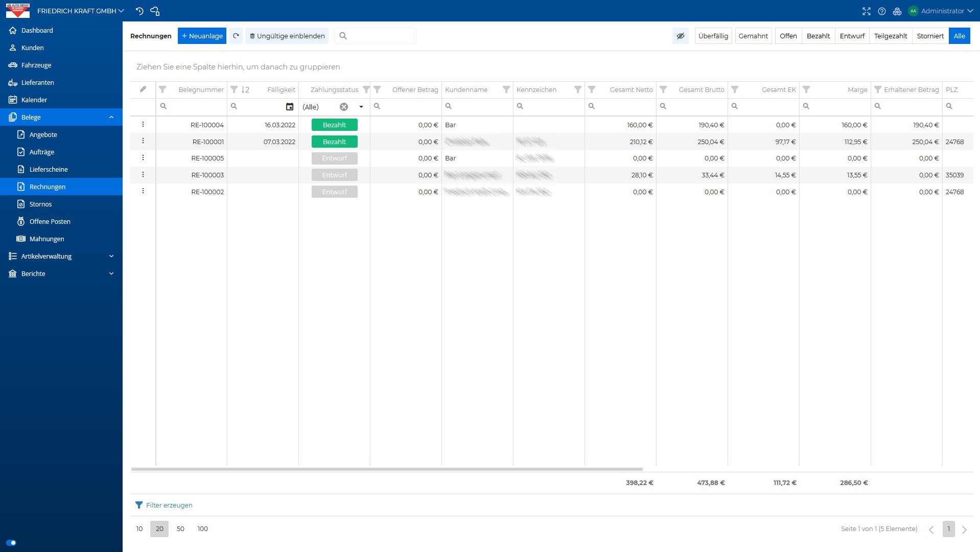Clear the Zahlungsstatus filter with X icon

tap(344, 107)
